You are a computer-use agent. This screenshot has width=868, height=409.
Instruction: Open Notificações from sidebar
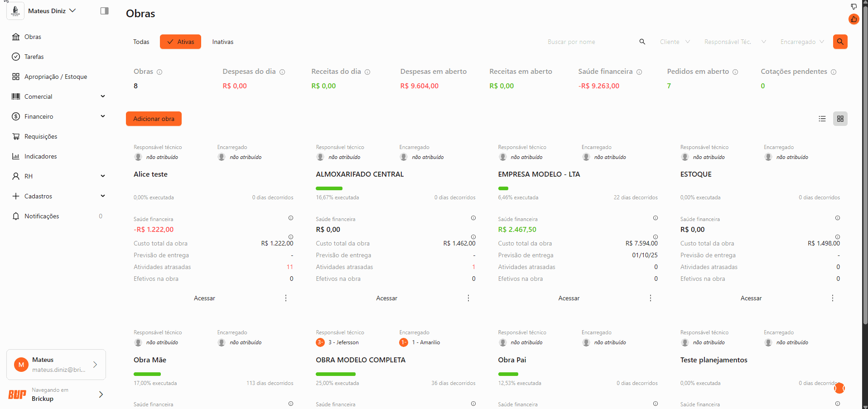point(56,216)
